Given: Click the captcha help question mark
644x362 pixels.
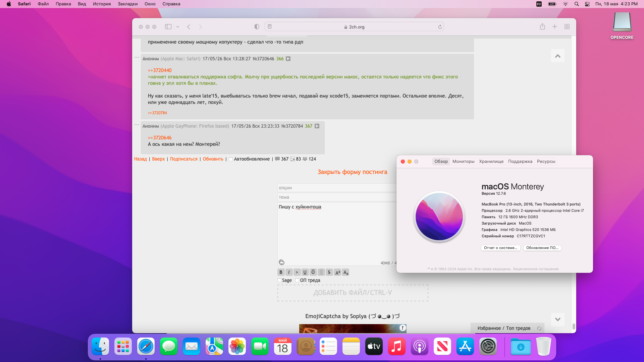Looking at the screenshot, I should click(x=402, y=328).
